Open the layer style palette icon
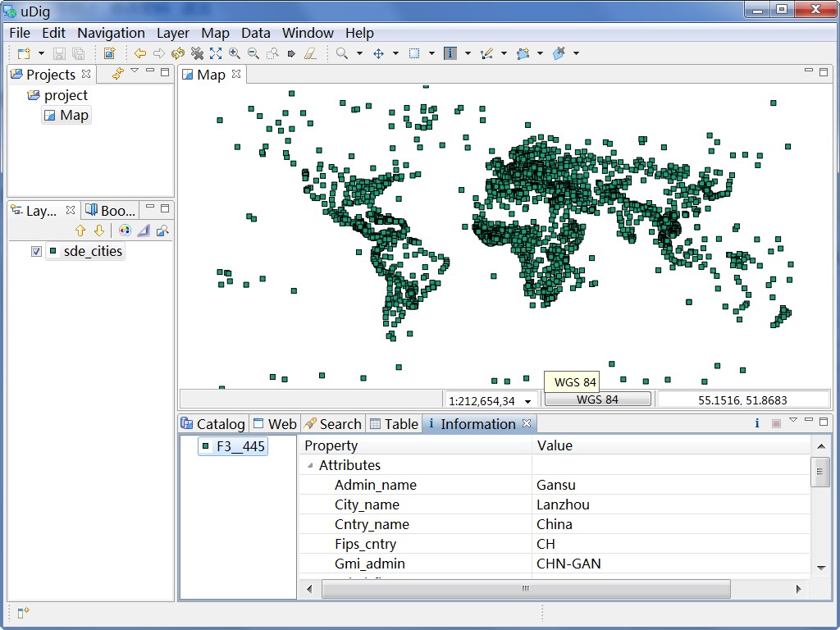The height and width of the screenshot is (630, 840). point(125,231)
